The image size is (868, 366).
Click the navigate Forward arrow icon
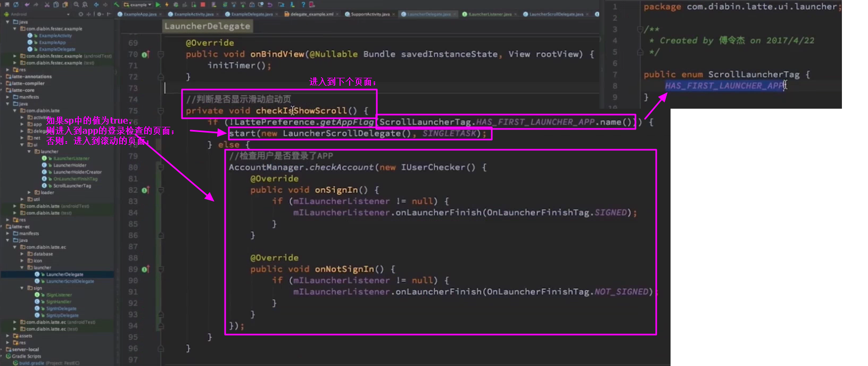pyautogui.click(x=105, y=4)
